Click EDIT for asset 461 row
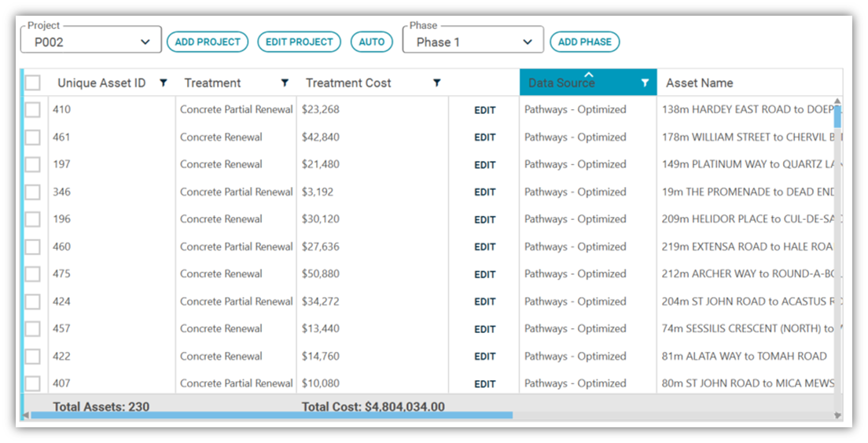This screenshot has width=868, height=443. click(484, 137)
